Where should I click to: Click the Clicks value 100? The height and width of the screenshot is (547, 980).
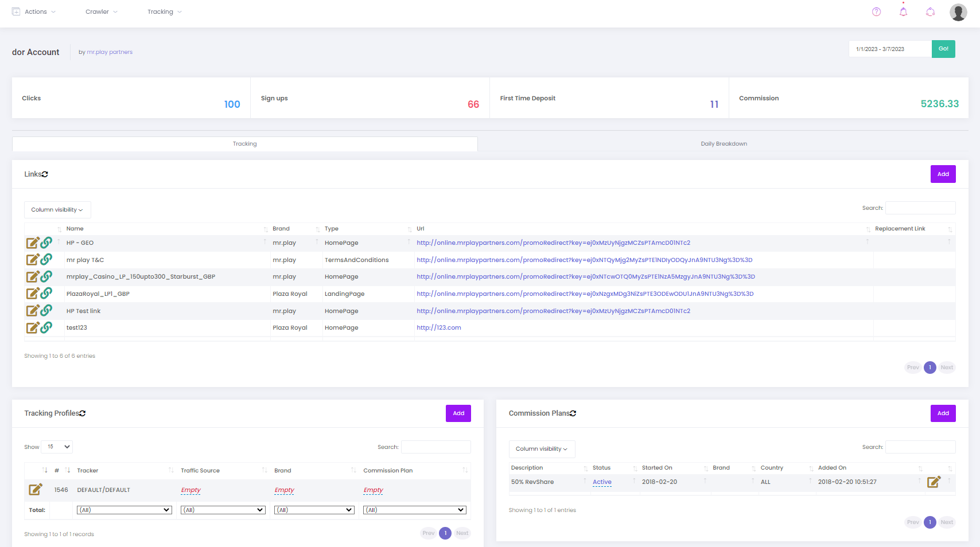coord(232,104)
